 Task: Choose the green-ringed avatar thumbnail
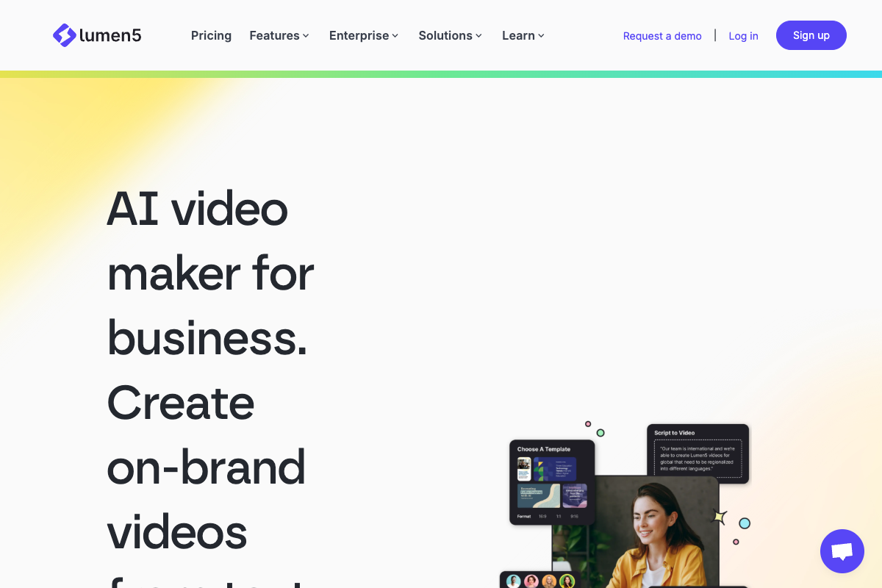click(x=567, y=581)
